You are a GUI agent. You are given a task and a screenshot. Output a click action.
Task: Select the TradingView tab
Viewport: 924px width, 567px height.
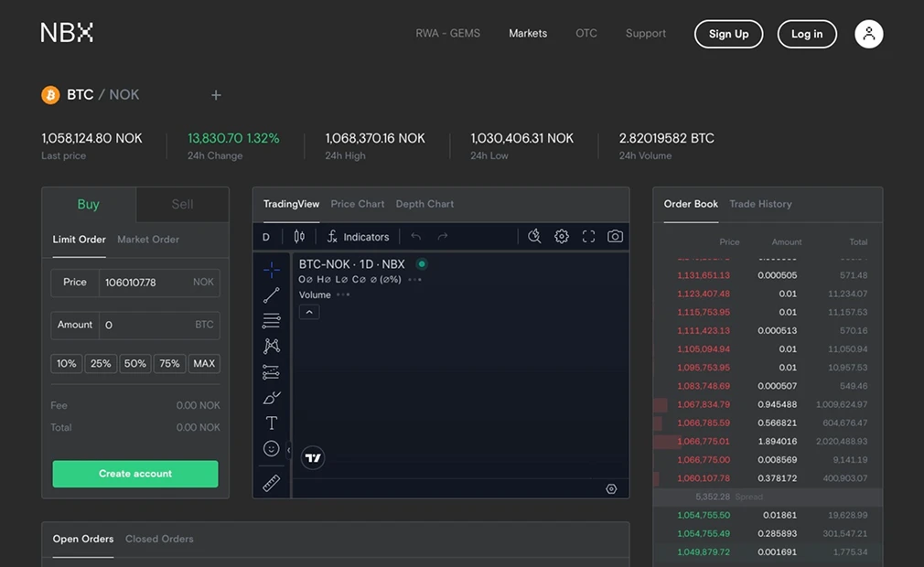[x=291, y=204]
